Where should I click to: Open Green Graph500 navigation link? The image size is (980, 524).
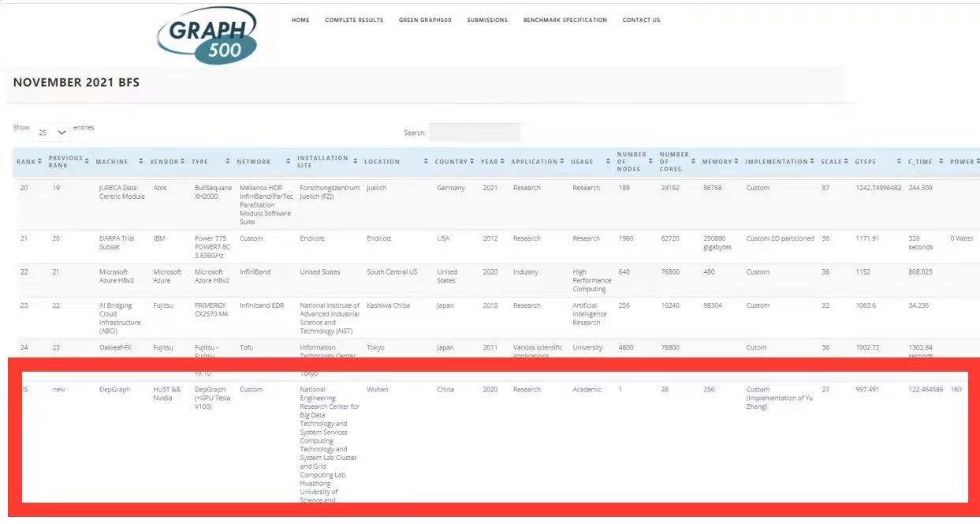point(425,21)
